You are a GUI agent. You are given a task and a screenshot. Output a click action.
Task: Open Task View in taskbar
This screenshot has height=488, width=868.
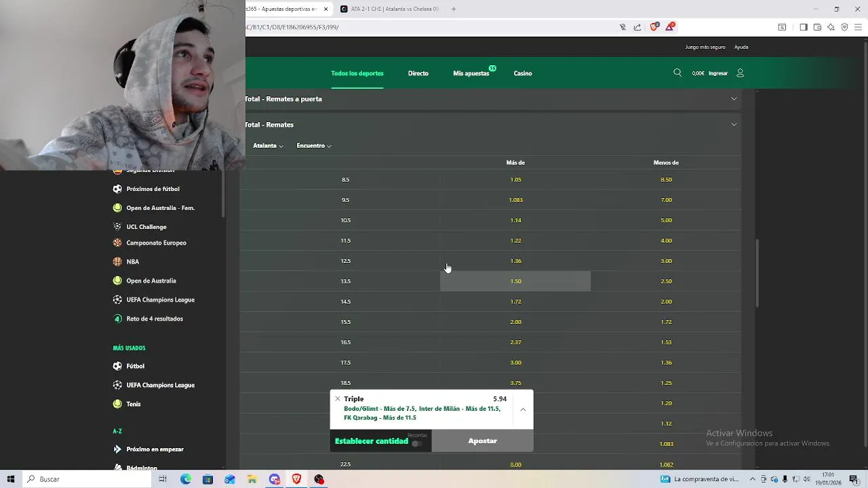click(x=163, y=479)
